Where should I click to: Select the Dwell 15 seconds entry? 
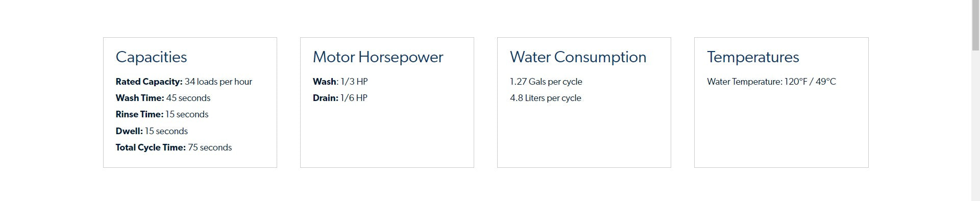coord(152,131)
